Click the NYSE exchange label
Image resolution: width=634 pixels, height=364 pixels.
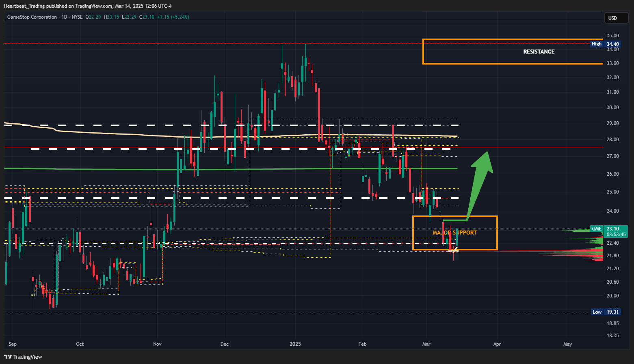click(x=77, y=17)
